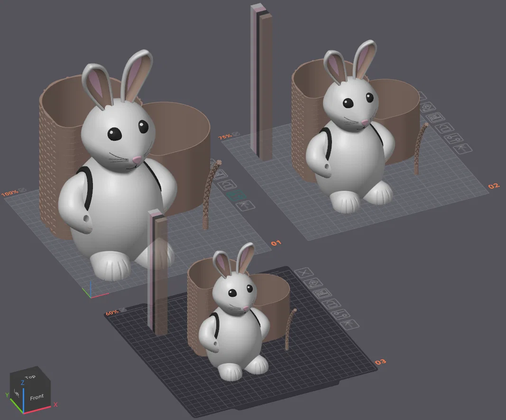This screenshot has height=420, width=506.
Task: Auto-orient objects on plate 02
Action: coord(427,107)
